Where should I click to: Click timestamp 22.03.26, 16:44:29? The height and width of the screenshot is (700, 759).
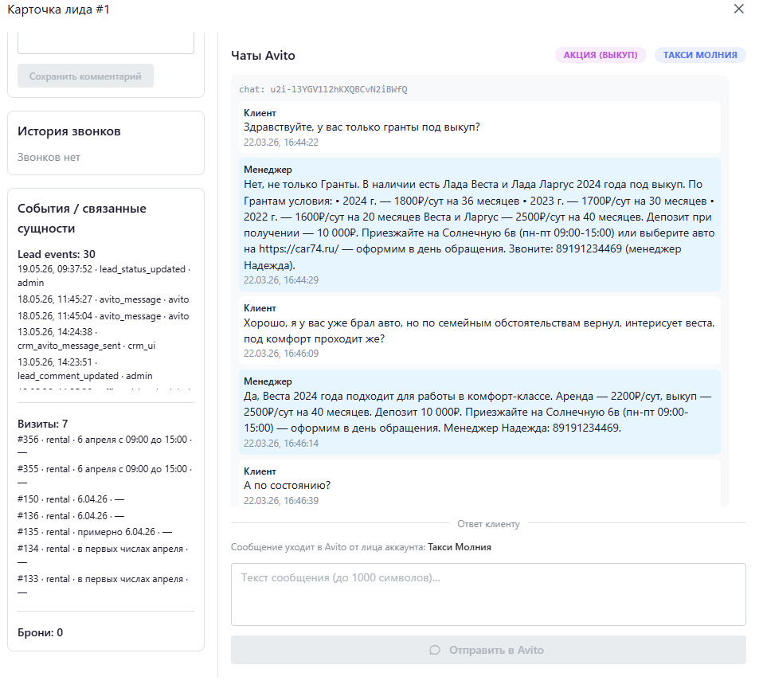click(281, 280)
